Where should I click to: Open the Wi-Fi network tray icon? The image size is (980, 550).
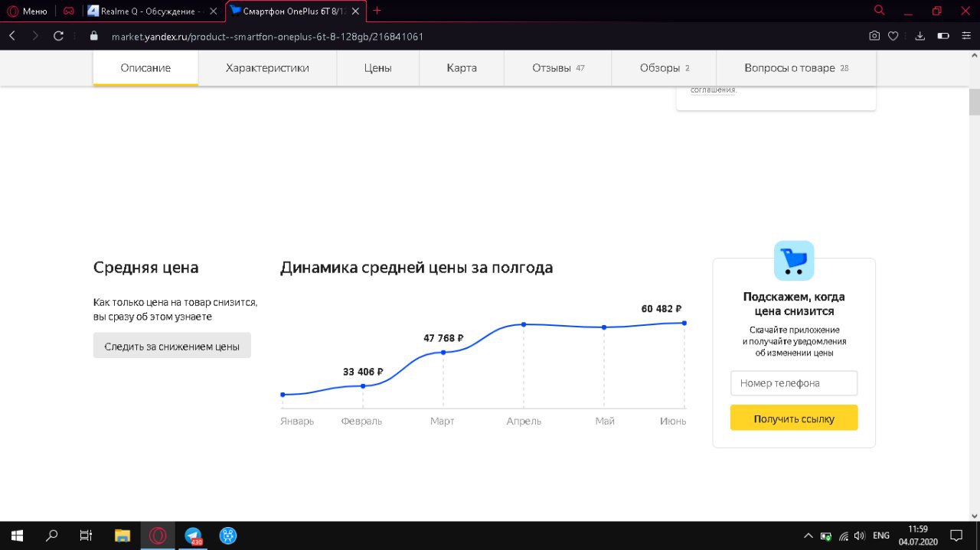(844, 535)
